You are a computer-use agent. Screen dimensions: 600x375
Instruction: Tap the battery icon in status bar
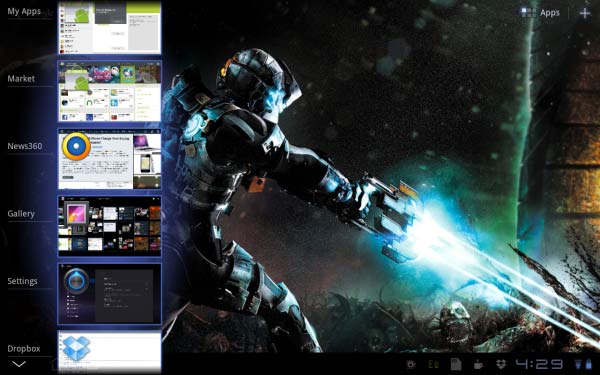click(x=589, y=364)
